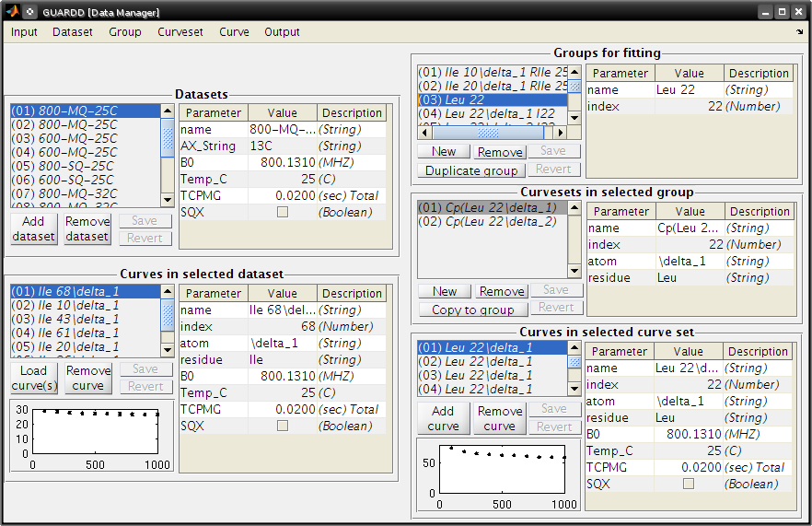Toggle the SQX checkbox in the selected dataset curves table
The width and height of the screenshot is (812, 526).
pyautogui.click(x=283, y=426)
